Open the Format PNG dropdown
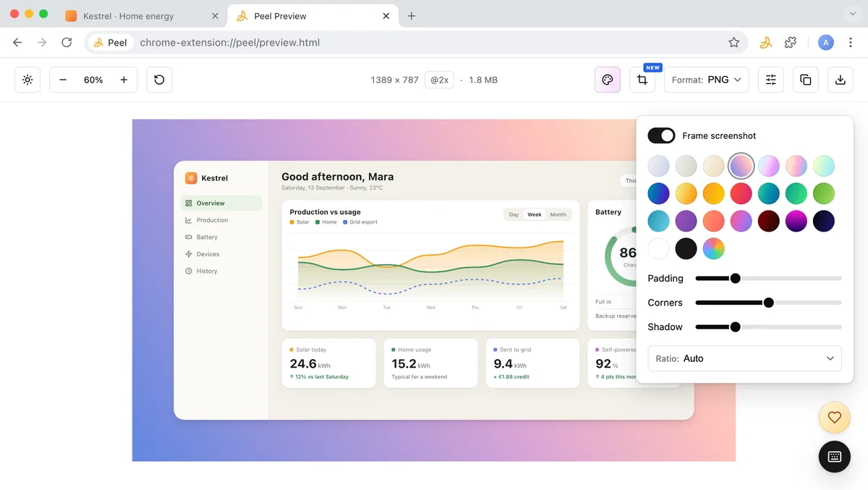The height and width of the screenshot is (490, 868). click(x=706, y=80)
